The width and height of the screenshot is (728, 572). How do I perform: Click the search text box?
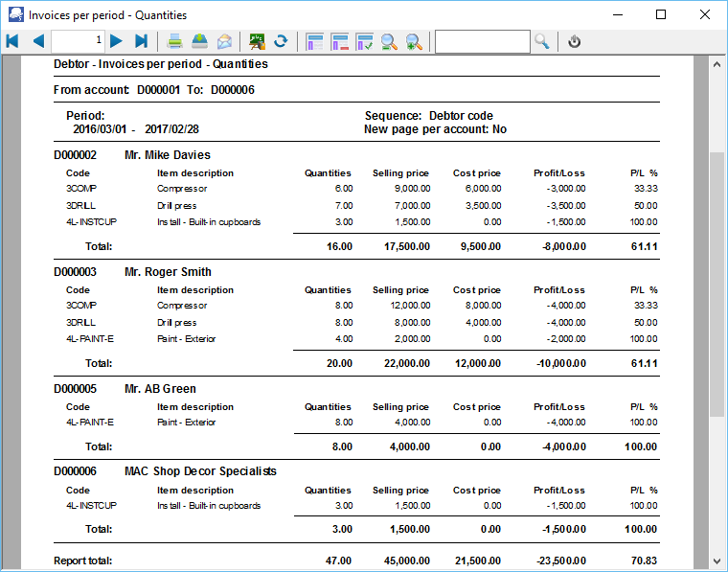pyautogui.click(x=482, y=41)
